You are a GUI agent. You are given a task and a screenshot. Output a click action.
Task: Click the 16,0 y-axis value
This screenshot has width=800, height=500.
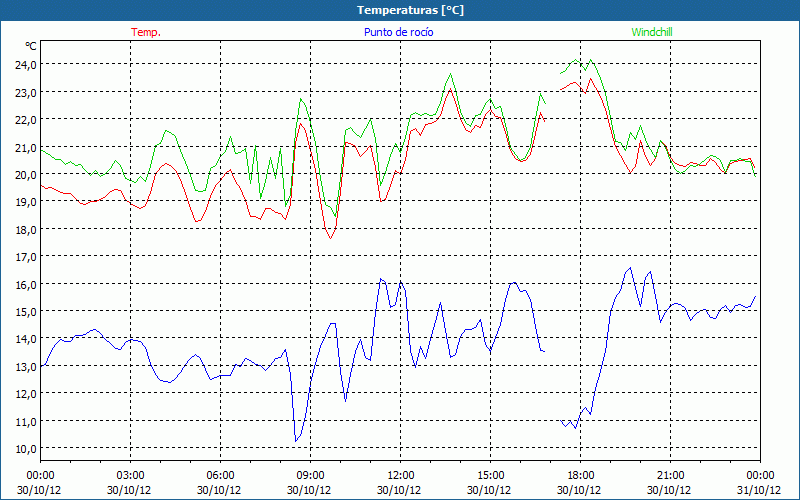(x=27, y=284)
